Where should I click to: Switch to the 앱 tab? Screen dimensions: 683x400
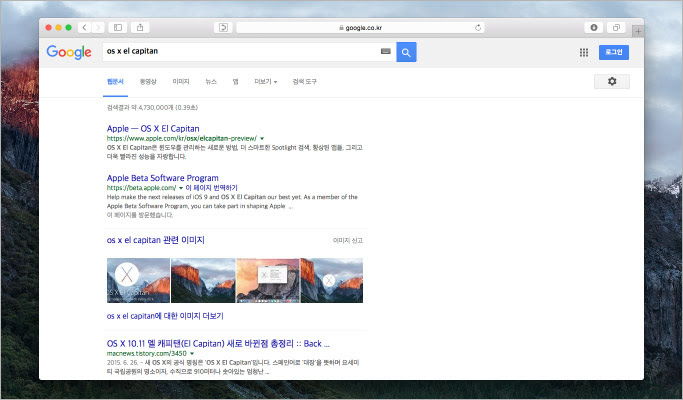235,81
